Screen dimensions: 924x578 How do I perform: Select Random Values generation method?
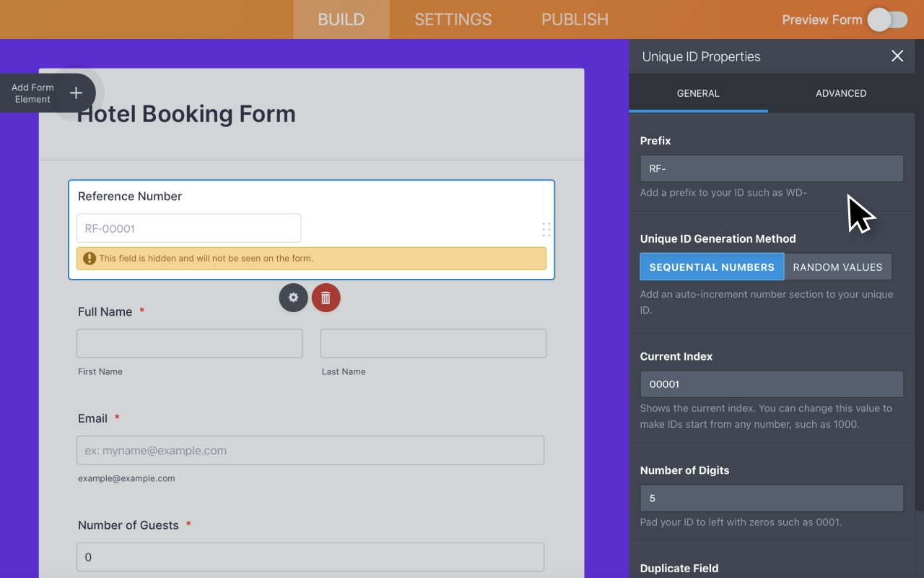pyautogui.click(x=837, y=267)
